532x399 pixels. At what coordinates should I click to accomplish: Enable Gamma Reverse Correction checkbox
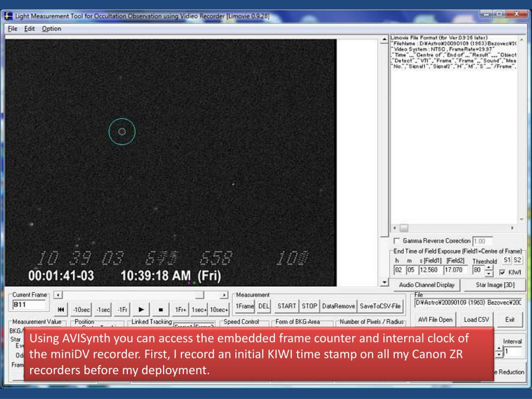click(396, 241)
